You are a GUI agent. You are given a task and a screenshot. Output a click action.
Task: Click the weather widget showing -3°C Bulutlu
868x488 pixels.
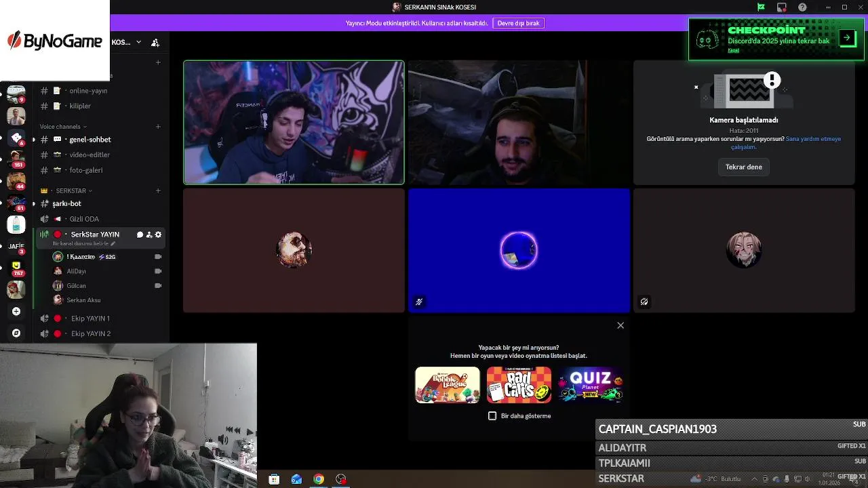coord(716,479)
